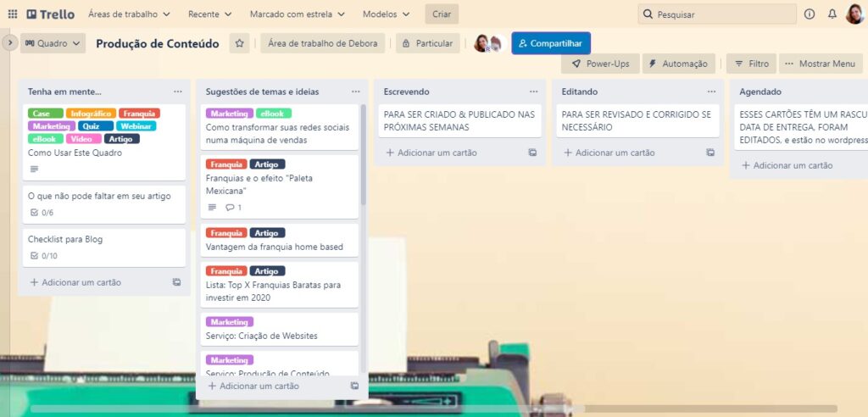The image size is (868, 417).
Task: Click Marketing label on Criação de Websites card
Action: [x=230, y=322]
